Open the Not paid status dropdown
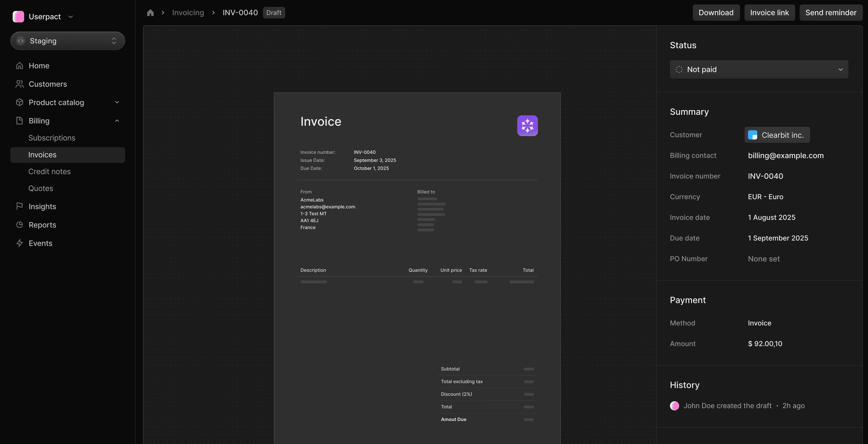Viewport: 868px width, 444px height. click(x=758, y=69)
